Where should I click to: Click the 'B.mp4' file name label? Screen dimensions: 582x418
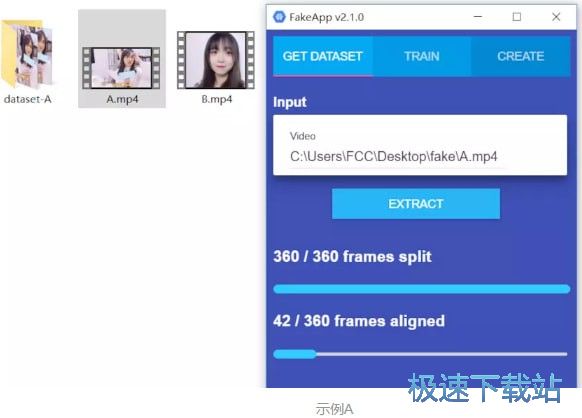217,99
